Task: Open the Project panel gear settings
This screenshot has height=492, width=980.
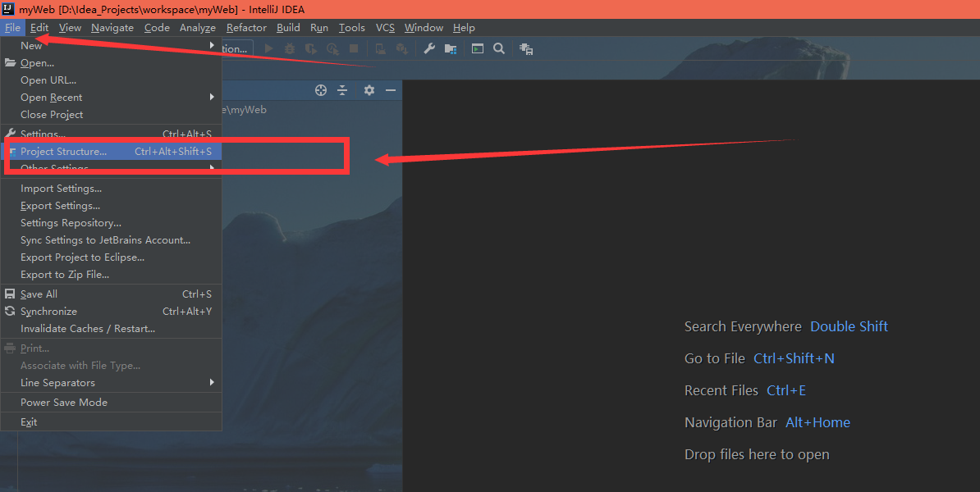Action: [369, 90]
